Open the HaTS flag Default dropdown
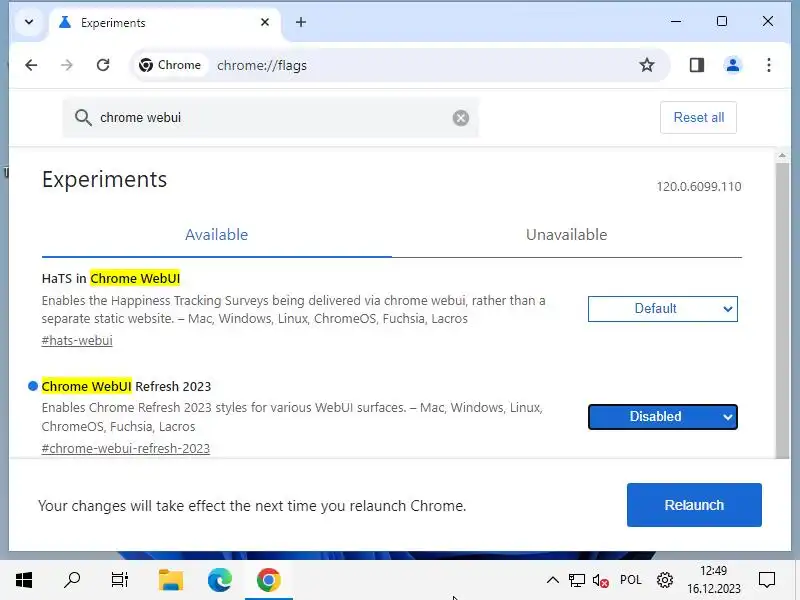The width and height of the screenshot is (800, 600). pyautogui.click(x=663, y=309)
